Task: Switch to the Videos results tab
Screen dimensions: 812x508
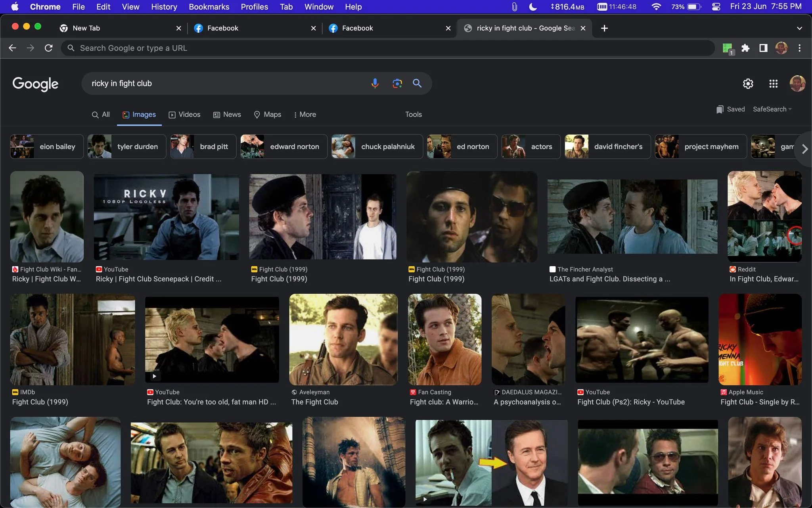Action: tap(184, 114)
